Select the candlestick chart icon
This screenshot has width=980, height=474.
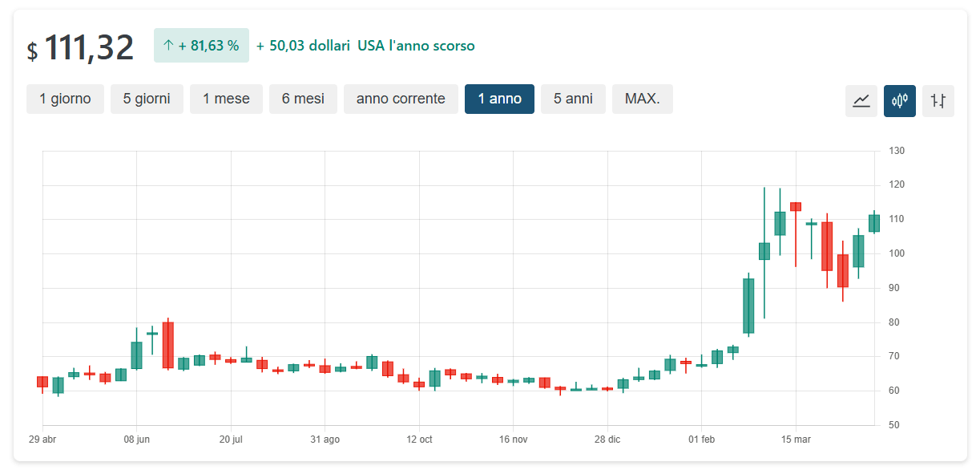tap(900, 101)
